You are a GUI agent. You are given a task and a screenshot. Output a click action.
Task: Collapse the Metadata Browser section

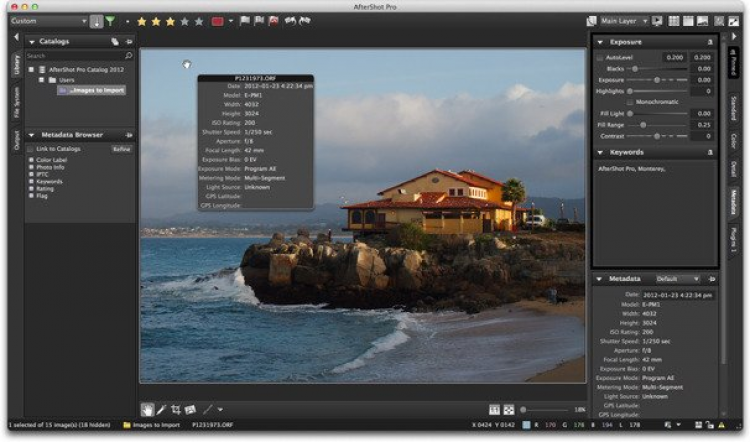[32, 135]
